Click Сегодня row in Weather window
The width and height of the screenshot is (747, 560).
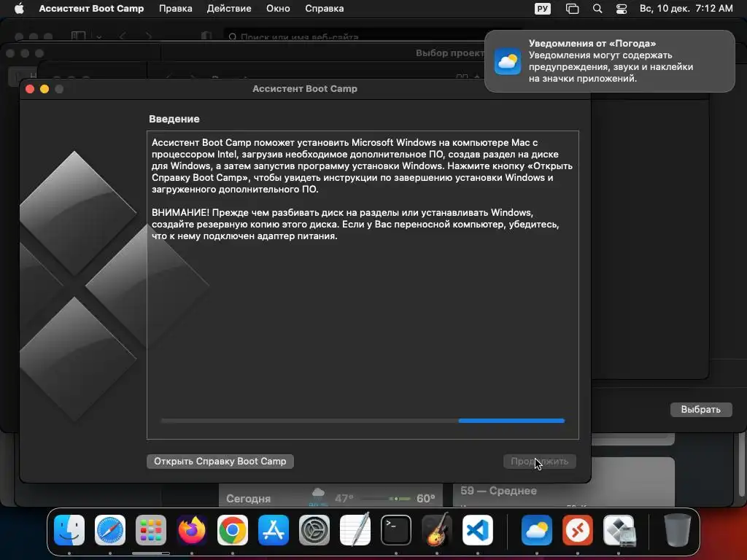[x=330, y=498]
